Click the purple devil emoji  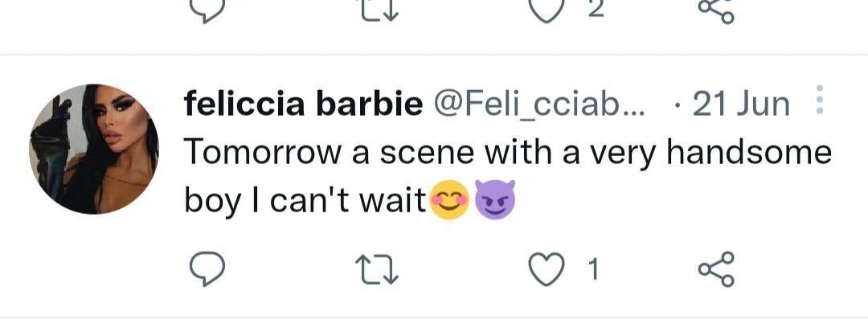tap(493, 201)
